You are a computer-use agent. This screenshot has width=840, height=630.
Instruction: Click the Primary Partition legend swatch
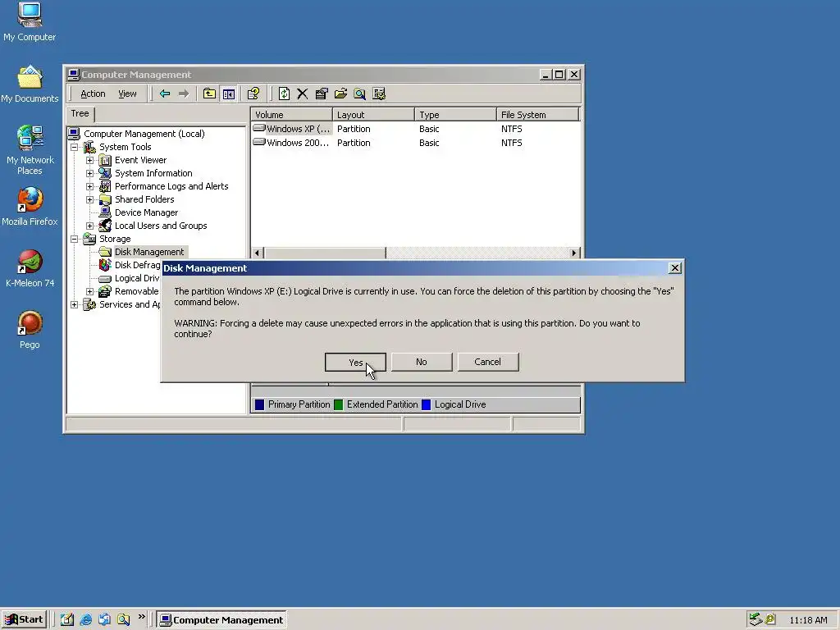click(x=260, y=405)
